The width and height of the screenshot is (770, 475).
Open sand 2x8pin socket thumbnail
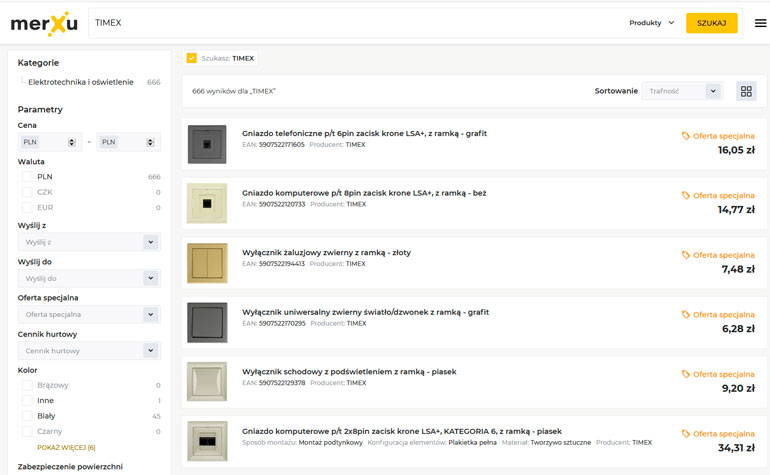coord(207,441)
